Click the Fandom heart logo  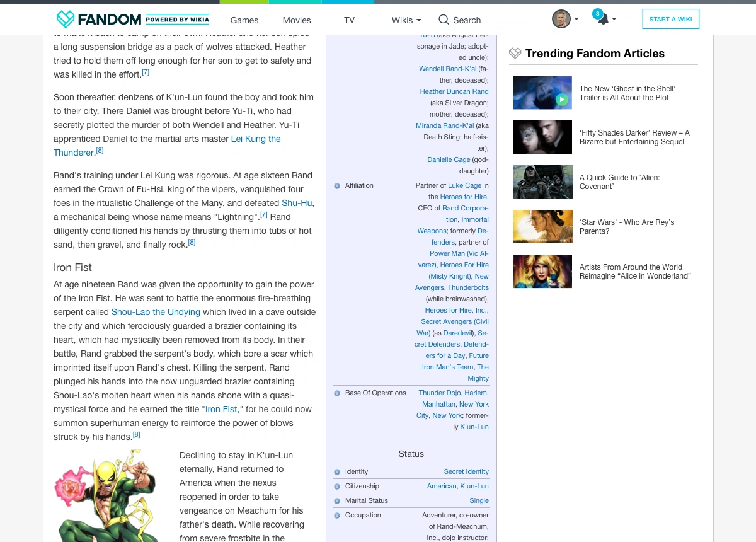(x=64, y=19)
